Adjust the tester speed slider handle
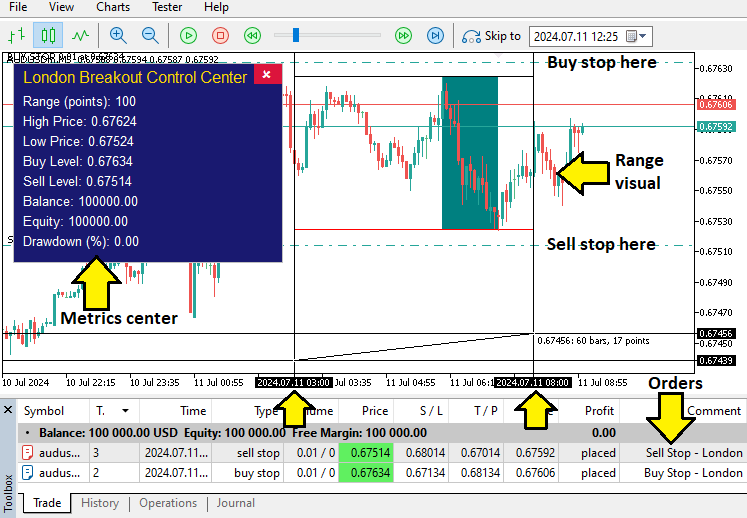Image resolution: width=747 pixels, height=518 pixels. pyautogui.click(x=296, y=35)
